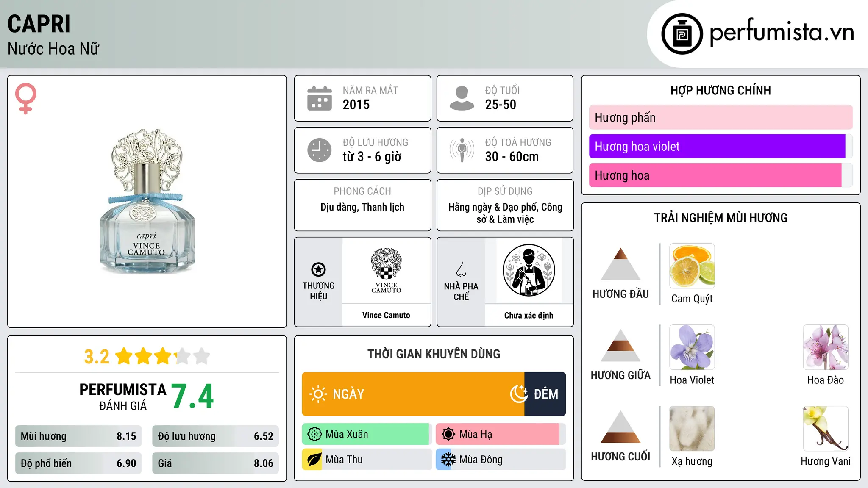
Task: Select the Hương Vani vanilla note image
Action: (826, 429)
